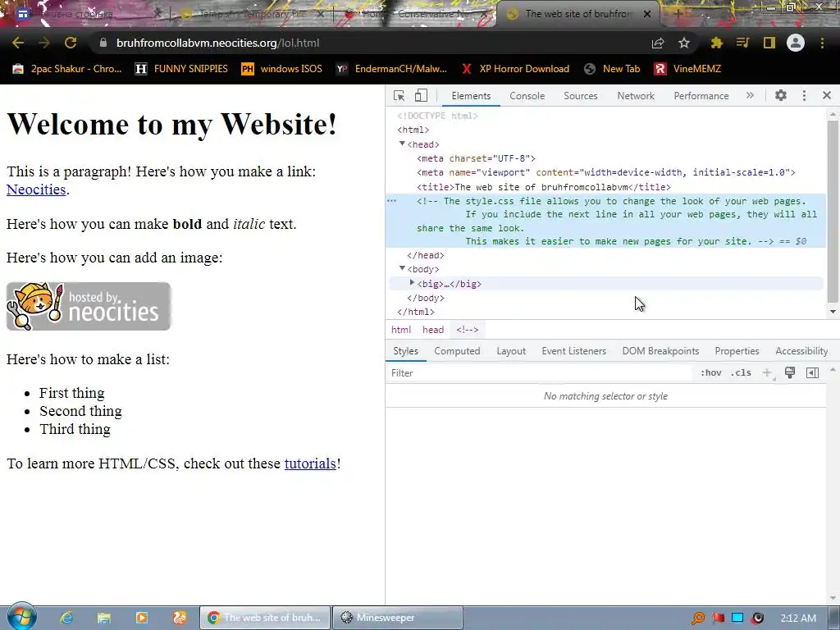Select the title element line
This screenshot has width=840, height=630.
(x=544, y=187)
